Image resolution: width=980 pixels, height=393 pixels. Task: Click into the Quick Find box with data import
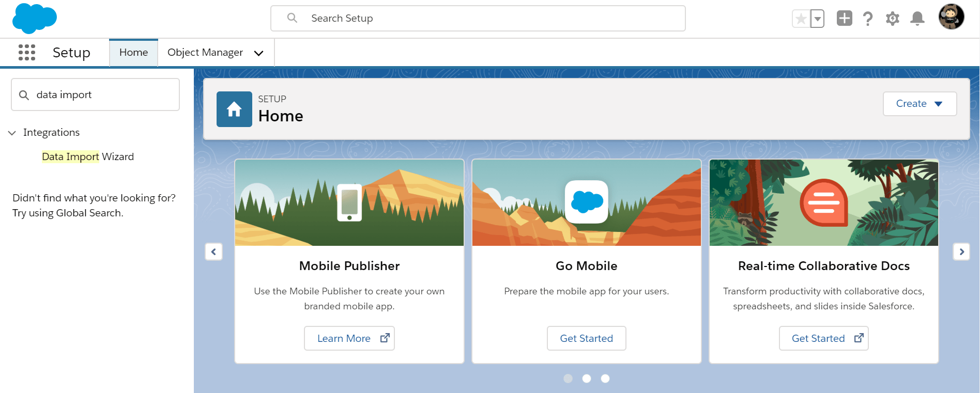point(95,95)
